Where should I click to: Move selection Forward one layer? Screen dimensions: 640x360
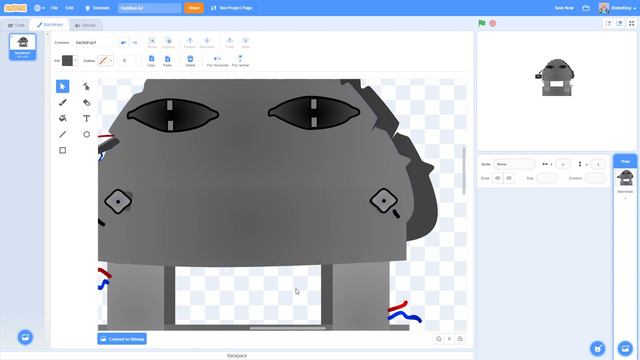(x=190, y=42)
